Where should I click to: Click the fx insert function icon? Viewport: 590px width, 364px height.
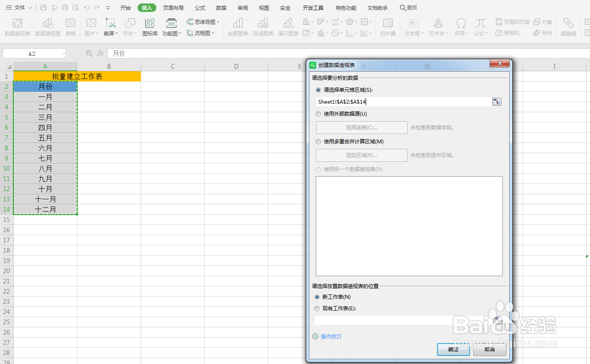100,53
